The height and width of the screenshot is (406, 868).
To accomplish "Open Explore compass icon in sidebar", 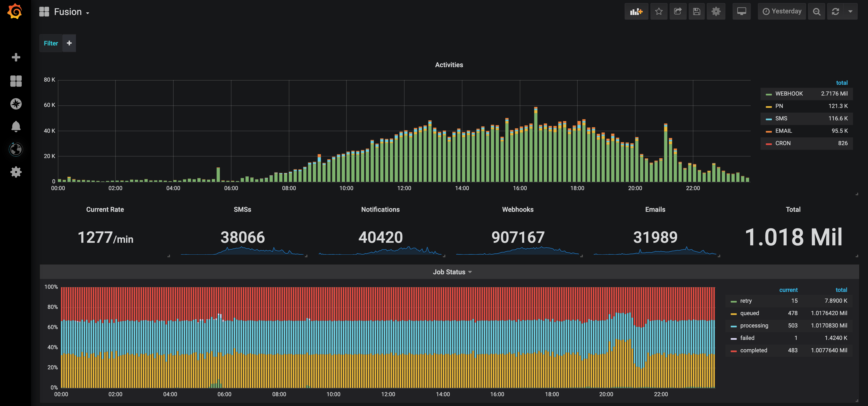I will [16, 104].
